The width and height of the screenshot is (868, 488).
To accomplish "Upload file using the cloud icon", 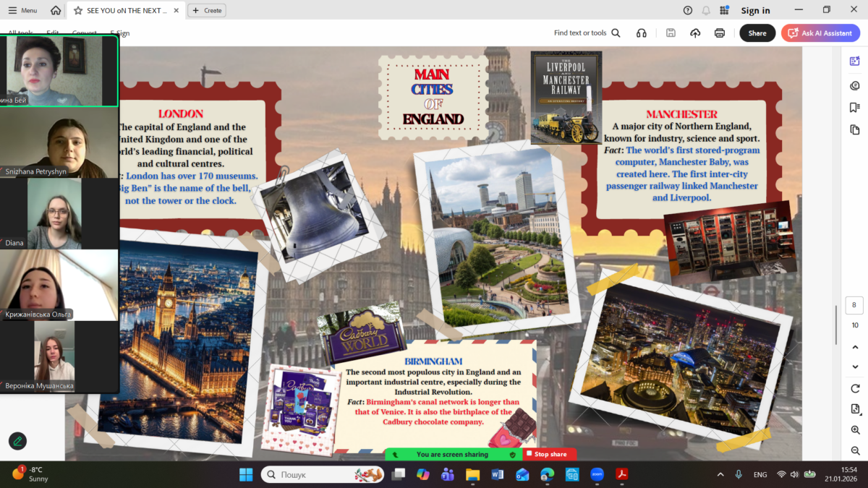I will click(695, 33).
